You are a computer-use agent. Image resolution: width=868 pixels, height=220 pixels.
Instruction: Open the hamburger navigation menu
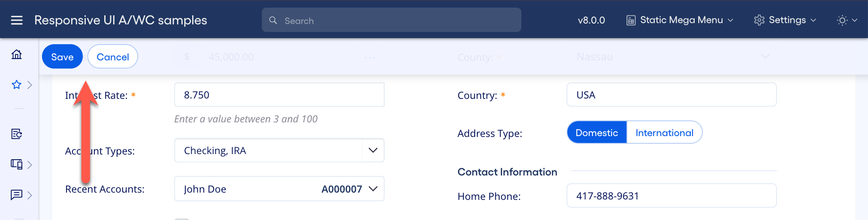pyautogui.click(x=17, y=20)
